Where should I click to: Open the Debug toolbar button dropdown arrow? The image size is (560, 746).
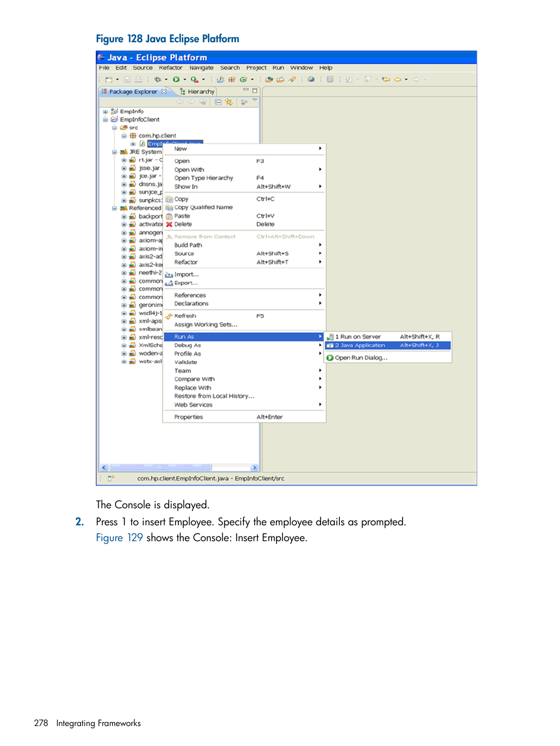(x=166, y=80)
